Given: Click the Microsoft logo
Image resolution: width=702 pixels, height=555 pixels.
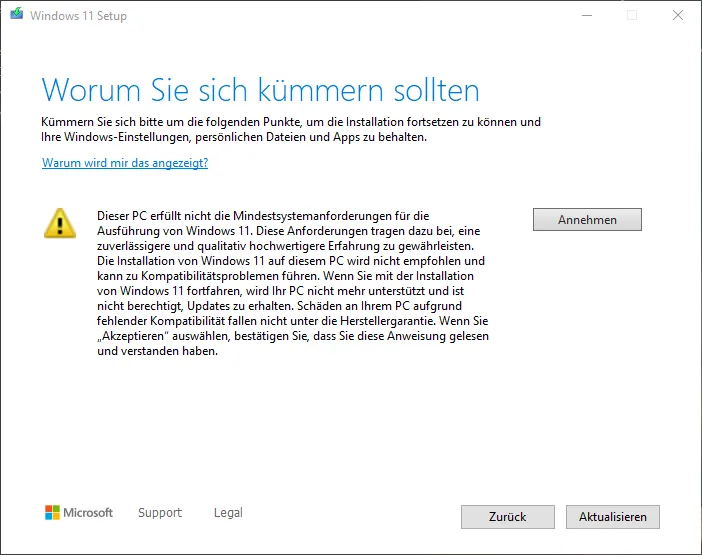Looking at the screenshot, I should point(79,512).
